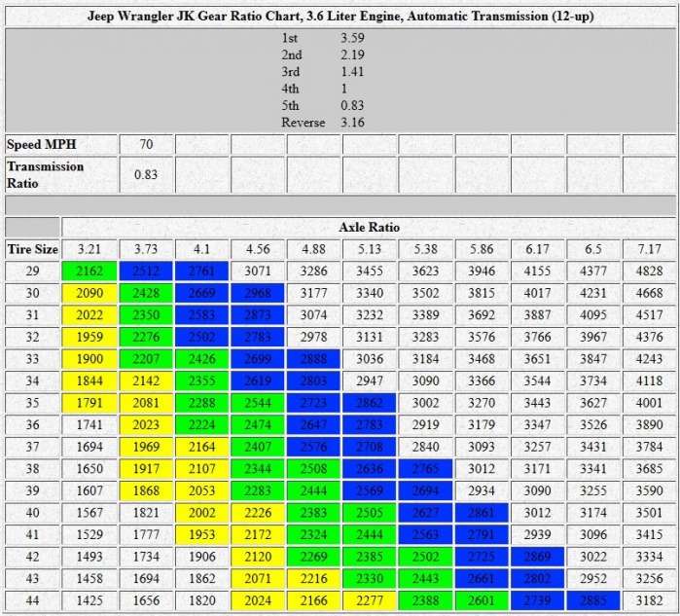Select the 1st gear ratio value 3.59
This screenshot has width=680, height=616.
tap(352, 38)
